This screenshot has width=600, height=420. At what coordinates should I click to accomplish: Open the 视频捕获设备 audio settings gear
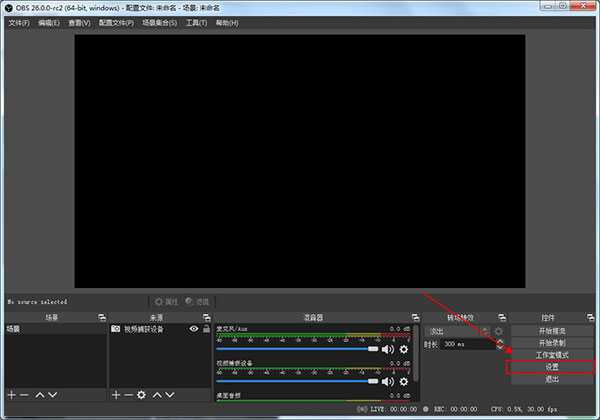[x=404, y=381]
